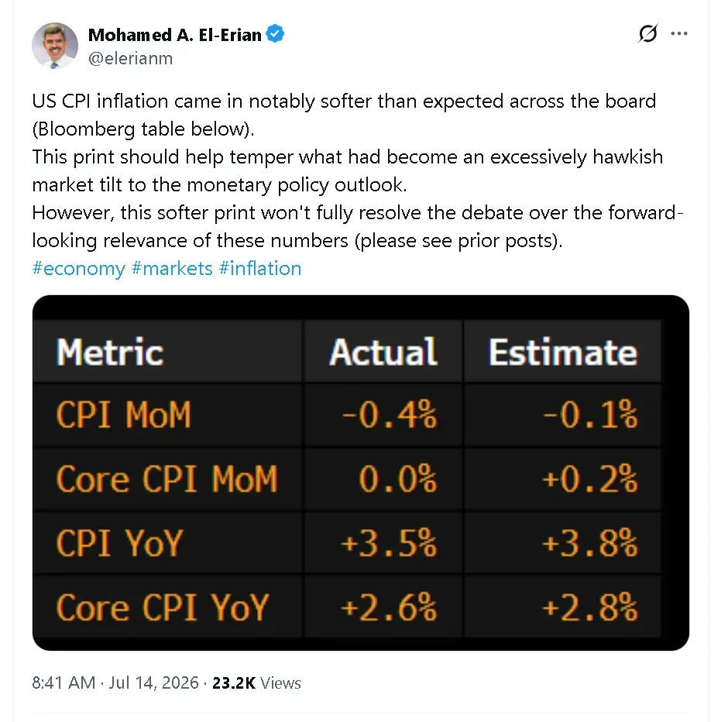Click the Actual column header
728x722 pixels.
[x=383, y=352]
